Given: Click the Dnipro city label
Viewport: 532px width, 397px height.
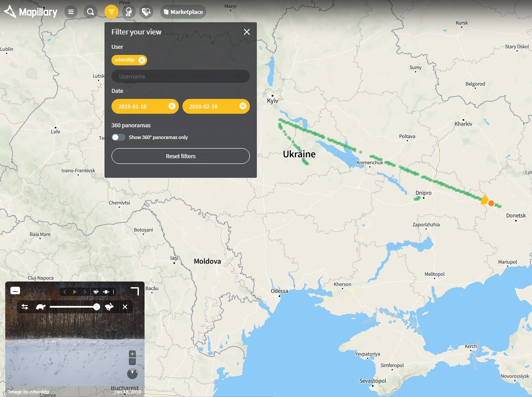Looking at the screenshot, I should point(424,193).
